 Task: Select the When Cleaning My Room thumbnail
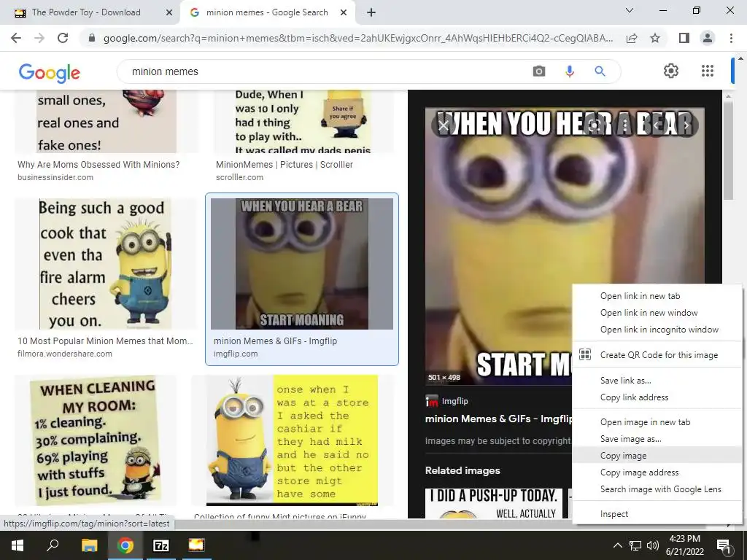point(96,440)
